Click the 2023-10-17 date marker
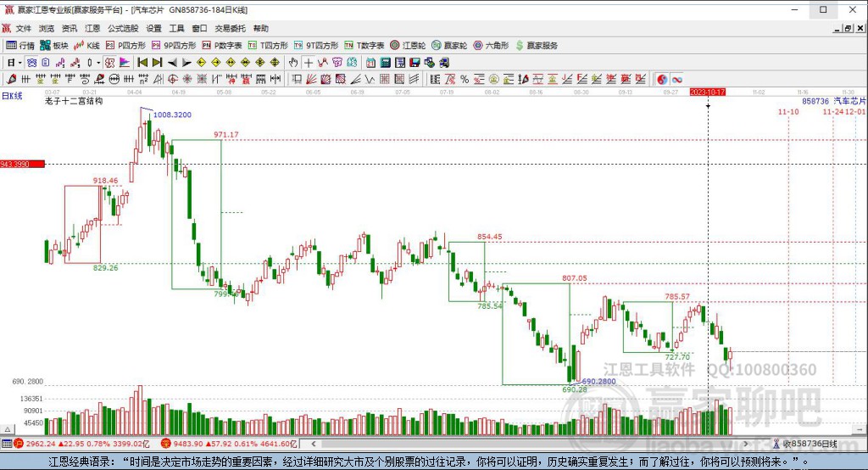This screenshot has width=868, height=470. tap(708, 92)
